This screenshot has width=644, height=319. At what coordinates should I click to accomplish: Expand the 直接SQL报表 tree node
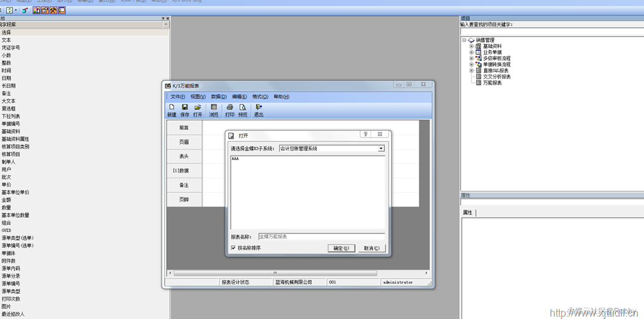point(471,70)
